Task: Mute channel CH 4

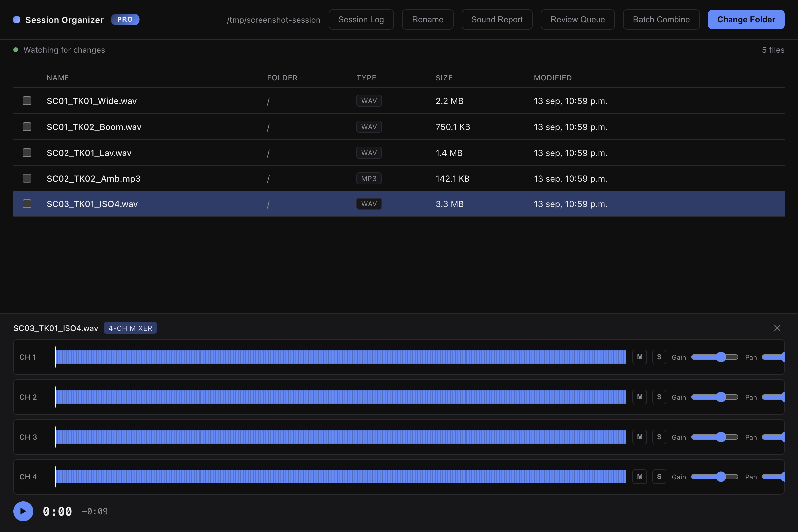Action: point(639,477)
